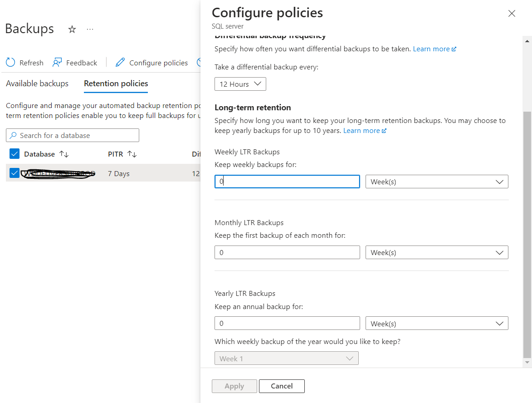Click the panel vertical scrollbar thumb

point(527,234)
